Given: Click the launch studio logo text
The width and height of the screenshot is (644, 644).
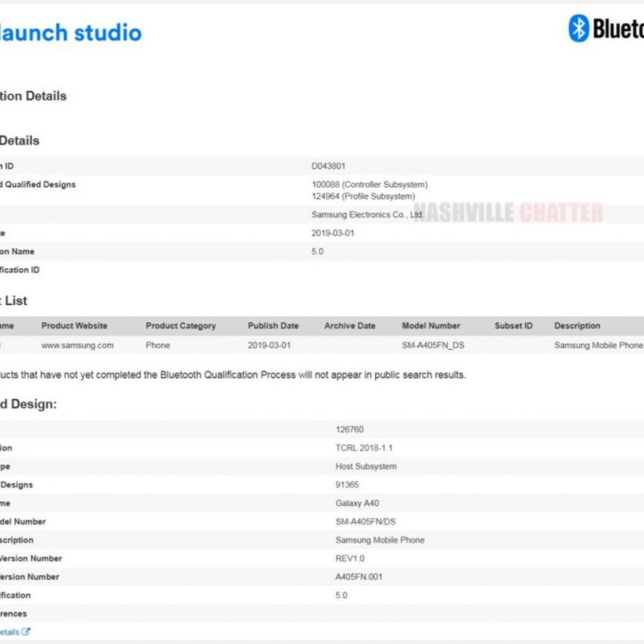Looking at the screenshot, I should pyautogui.click(x=70, y=33).
